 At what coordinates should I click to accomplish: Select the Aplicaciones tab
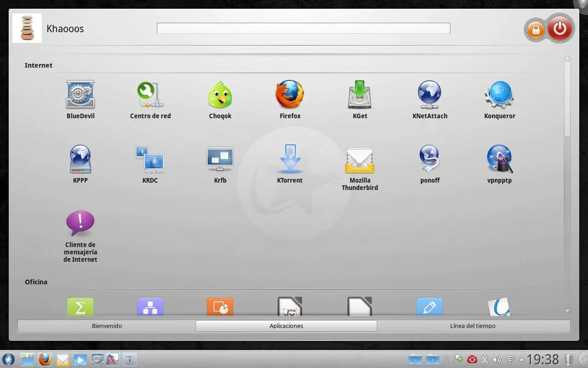[x=286, y=326]
